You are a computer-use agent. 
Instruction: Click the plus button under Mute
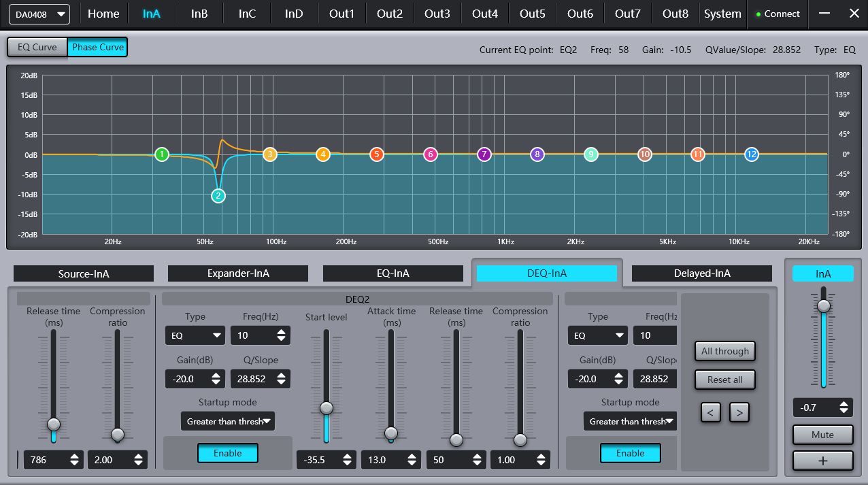[x=822, y=461]
